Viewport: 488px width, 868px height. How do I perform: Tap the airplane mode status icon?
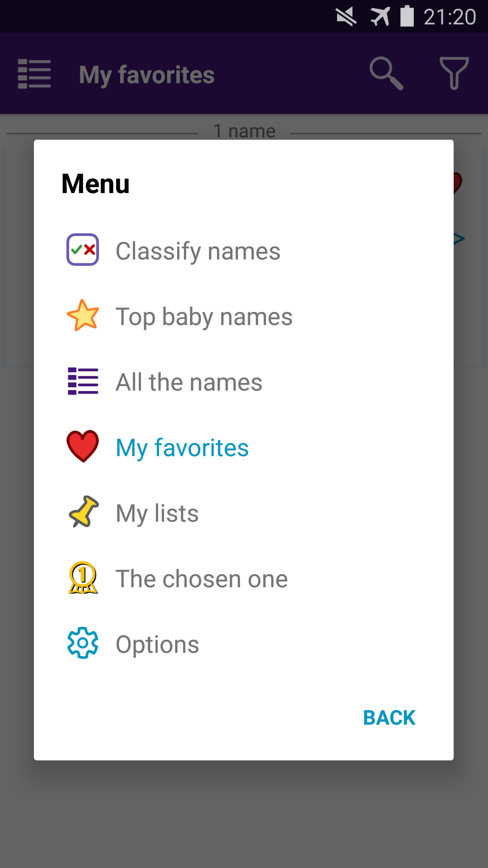[x=380, y=17]
